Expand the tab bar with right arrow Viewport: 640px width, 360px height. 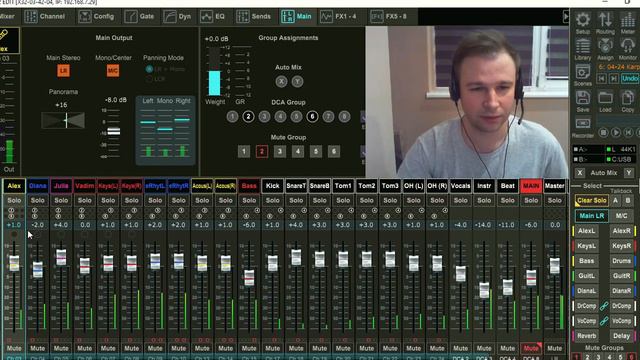pos(566,16)
